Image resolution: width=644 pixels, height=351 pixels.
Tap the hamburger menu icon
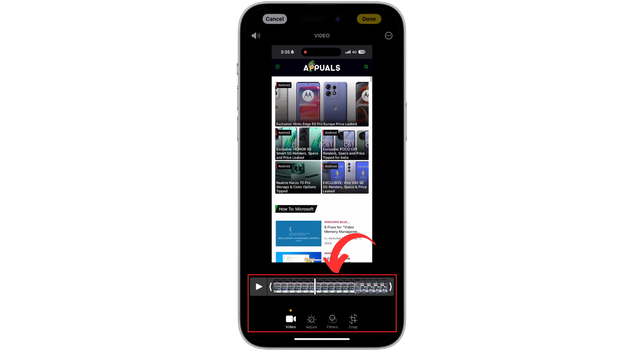tap(278, 67)
